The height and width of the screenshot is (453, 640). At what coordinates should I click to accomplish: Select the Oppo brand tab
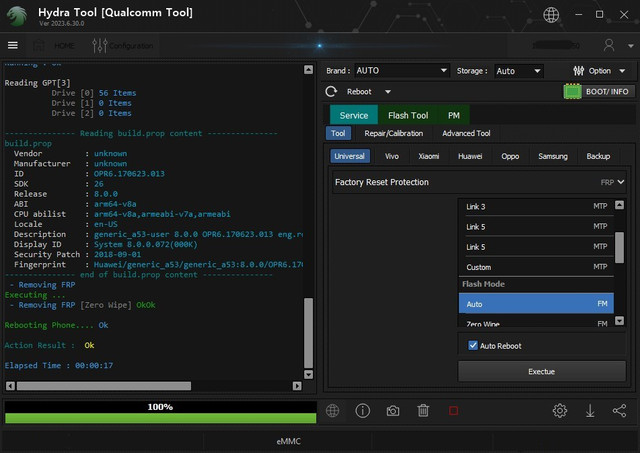[510, 156]
